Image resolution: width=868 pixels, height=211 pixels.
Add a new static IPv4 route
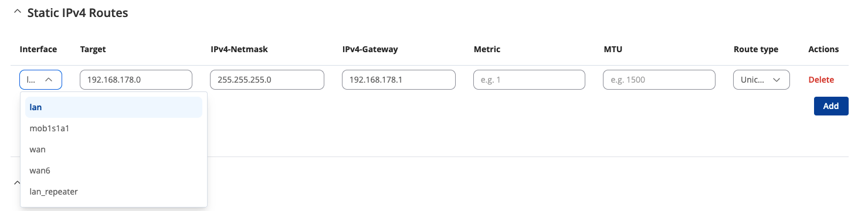point(831,106)
